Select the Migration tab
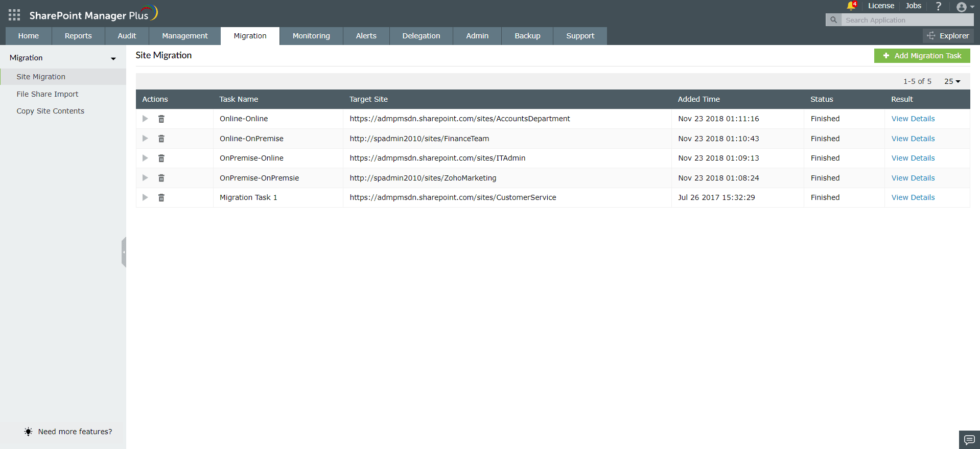The image size is (980, 449). (250, 36)
